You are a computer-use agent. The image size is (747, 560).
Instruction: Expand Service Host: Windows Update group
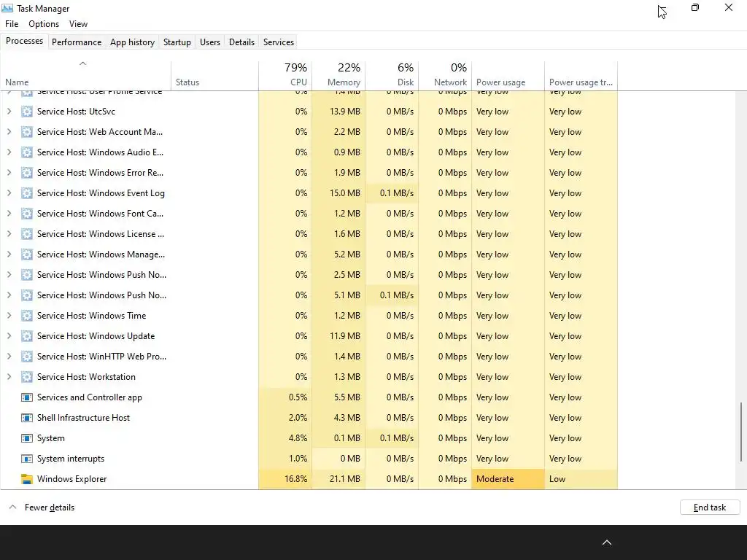(x=9, y=336)
